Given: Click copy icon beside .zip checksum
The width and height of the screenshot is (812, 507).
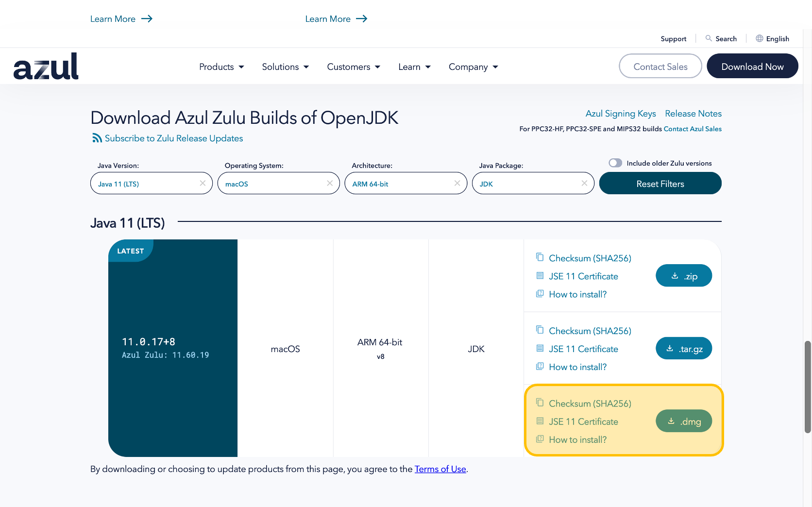Looking at the screenshot, I should [540, 257].
